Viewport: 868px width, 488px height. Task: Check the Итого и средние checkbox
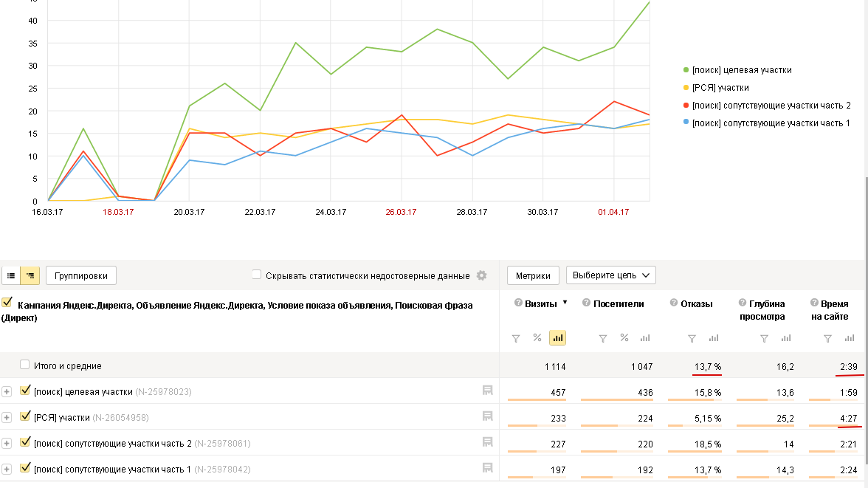[25, 365]
